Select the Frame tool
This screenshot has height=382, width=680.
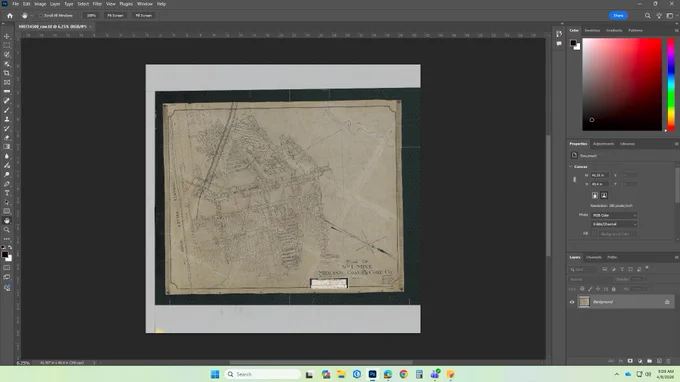[7, 82]
